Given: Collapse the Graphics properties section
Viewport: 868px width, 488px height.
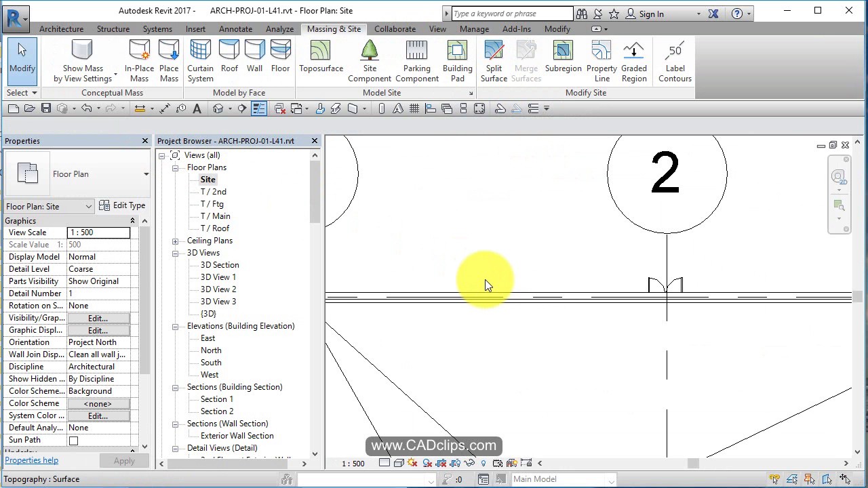Looking at the screenshot, I should tap(132, 221).
